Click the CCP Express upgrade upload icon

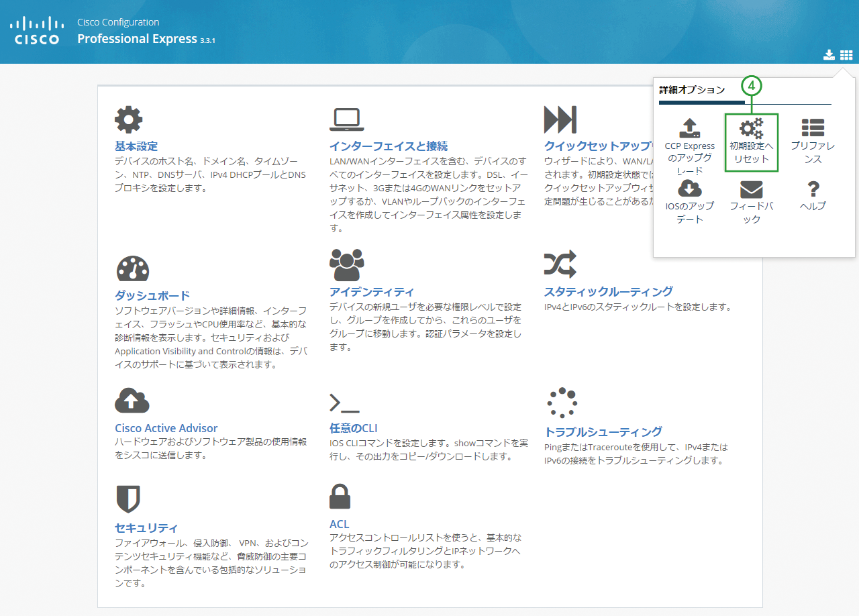690,128
